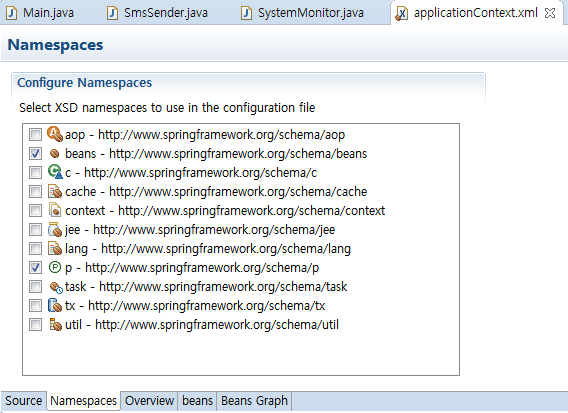Click the beans namespace bean icon

[55, 154]
